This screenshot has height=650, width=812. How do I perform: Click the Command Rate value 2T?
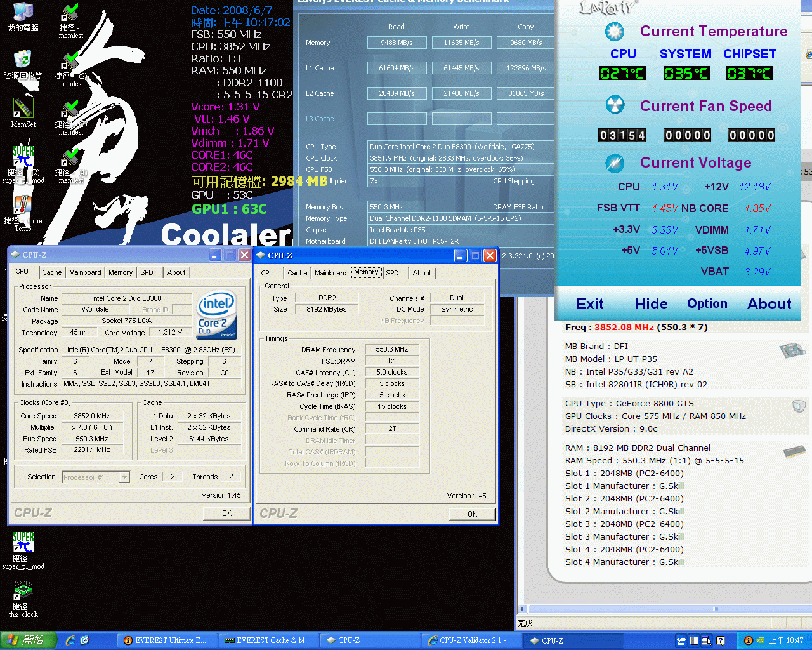click(x=392, y=429)
